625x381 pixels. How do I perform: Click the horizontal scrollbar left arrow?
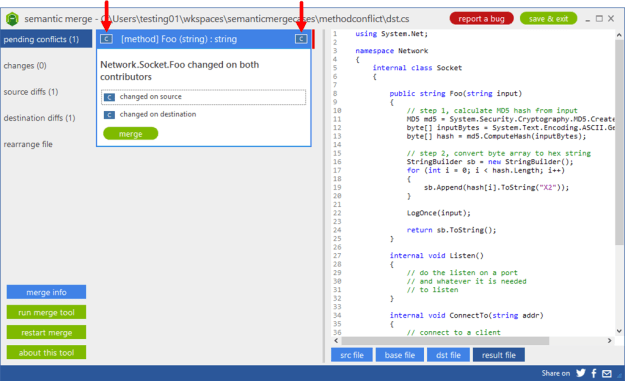336,341
